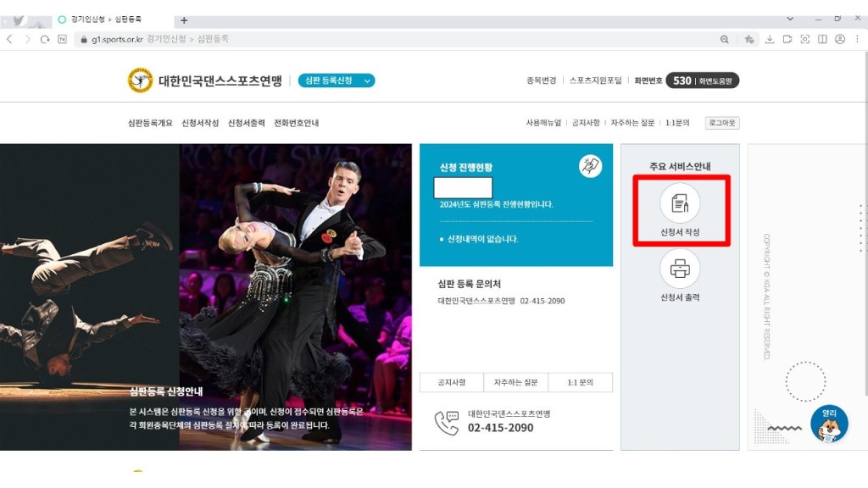Viewport: 868px width, 488px height.
Task: Open the browser tab search chevron
Action: 790,19
